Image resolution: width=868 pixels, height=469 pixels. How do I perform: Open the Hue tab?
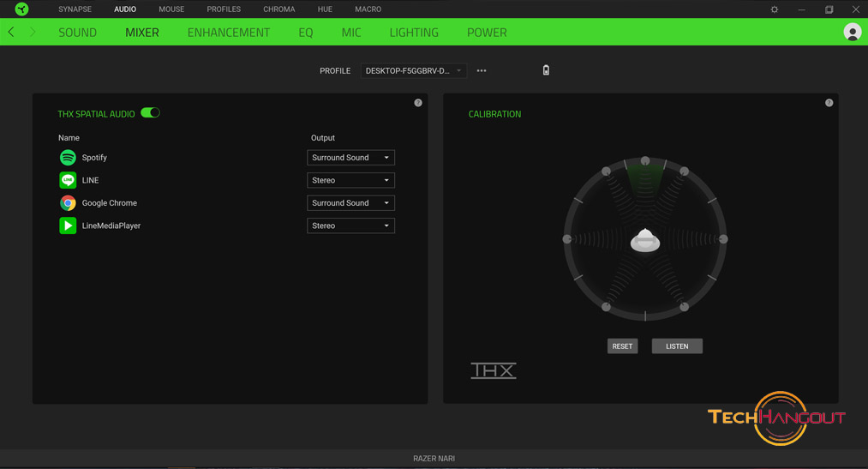(325, 9)
